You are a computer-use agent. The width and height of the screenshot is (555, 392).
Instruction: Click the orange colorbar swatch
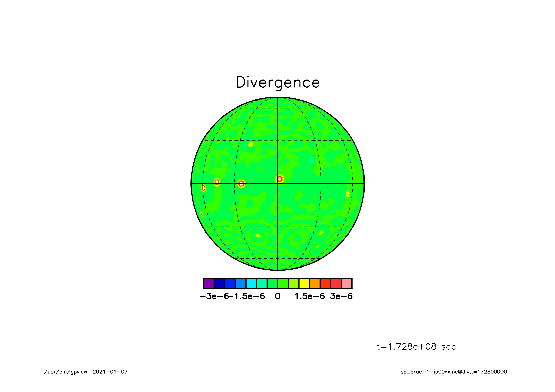click(x=315, y=283)
